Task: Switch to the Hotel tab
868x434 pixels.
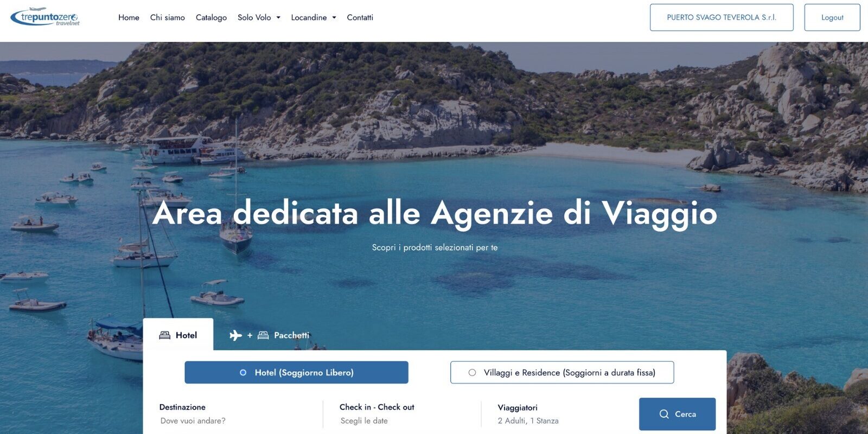Action: point(178,335)
